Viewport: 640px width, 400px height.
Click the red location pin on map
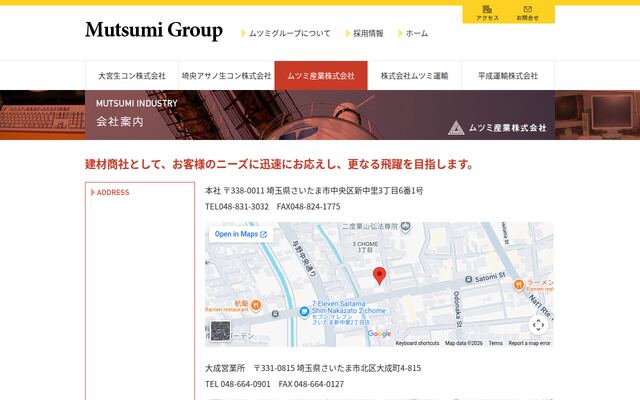click(x=380, y=276)
